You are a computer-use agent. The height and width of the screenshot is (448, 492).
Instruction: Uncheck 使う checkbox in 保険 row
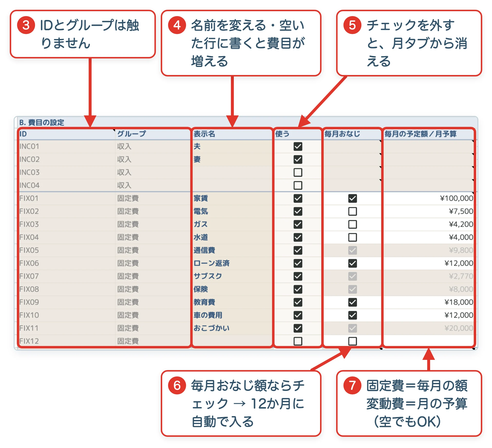pyautogui.click(x=298, y=289)
